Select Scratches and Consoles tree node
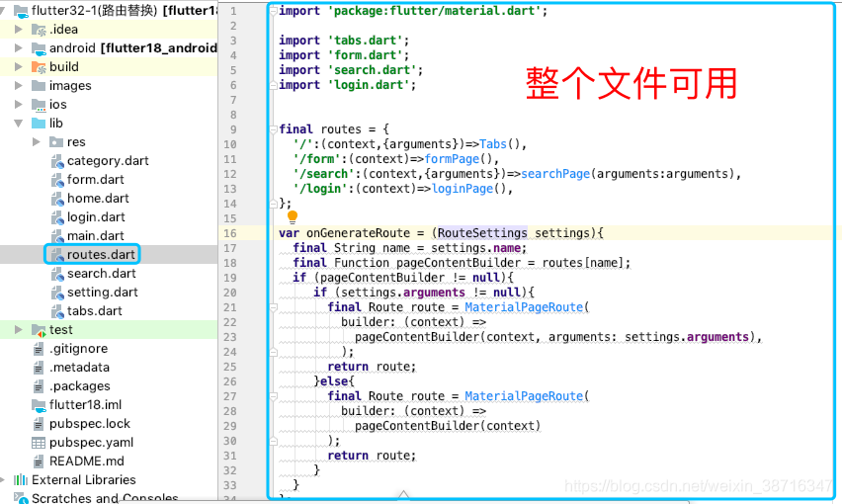Screen dimensions: 842x504 (x=105, y=497)
